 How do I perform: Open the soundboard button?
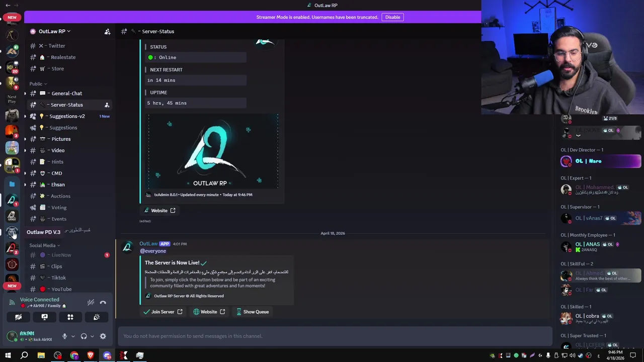(97, 317)
